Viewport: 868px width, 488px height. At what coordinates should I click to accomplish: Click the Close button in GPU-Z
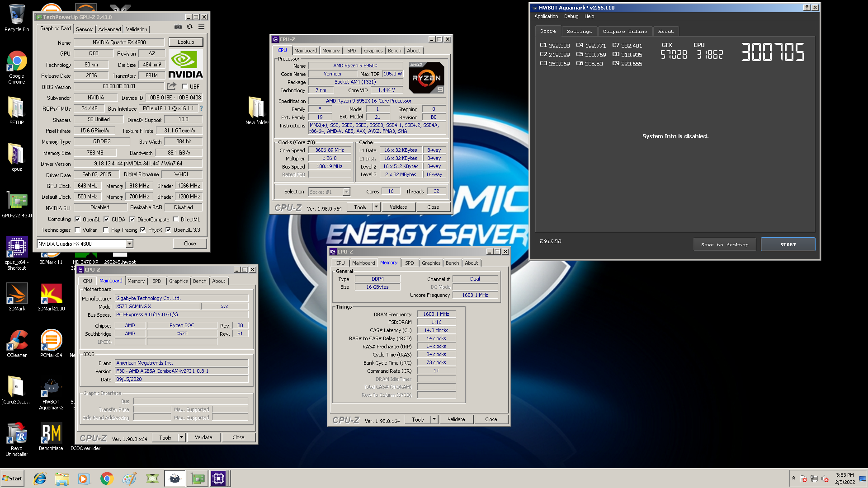190,244
